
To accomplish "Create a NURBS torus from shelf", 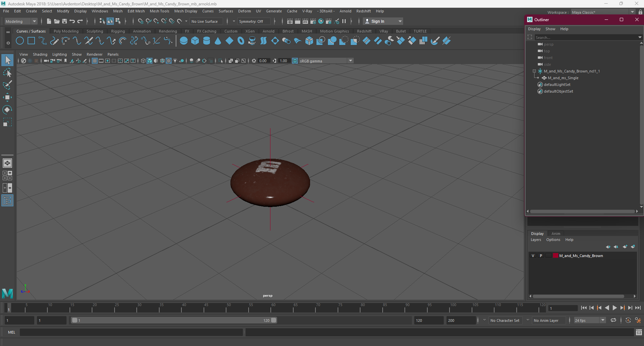I will [241, 41].
